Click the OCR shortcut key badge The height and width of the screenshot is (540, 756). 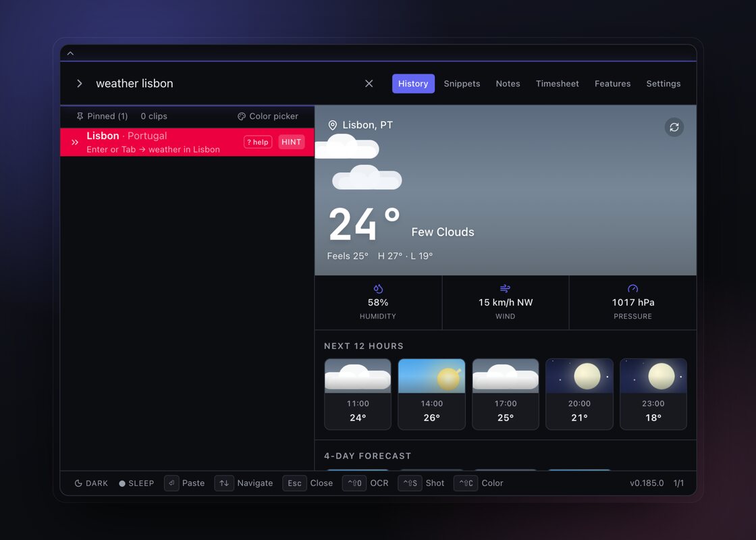point(354,483)
